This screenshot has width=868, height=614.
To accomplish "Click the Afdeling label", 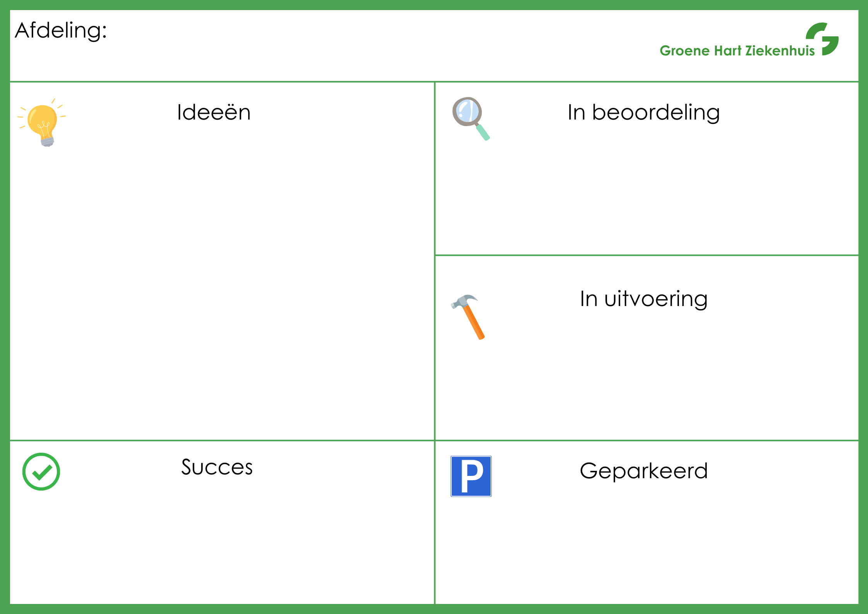I will tap(61, 30).
